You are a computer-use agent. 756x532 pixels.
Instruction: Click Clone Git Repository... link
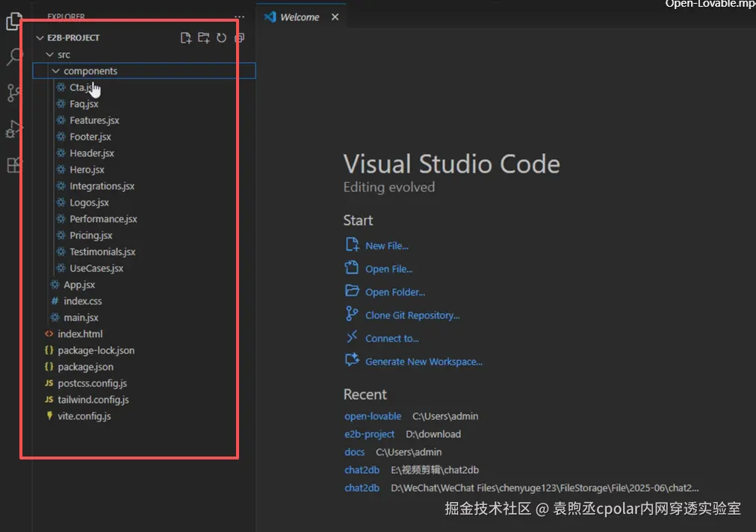tap(412, 315)
